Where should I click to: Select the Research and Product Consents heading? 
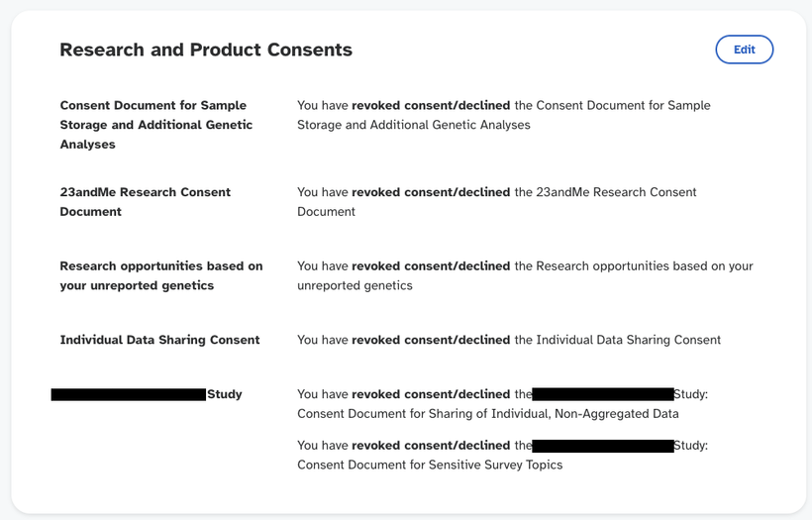click(206, 50)
